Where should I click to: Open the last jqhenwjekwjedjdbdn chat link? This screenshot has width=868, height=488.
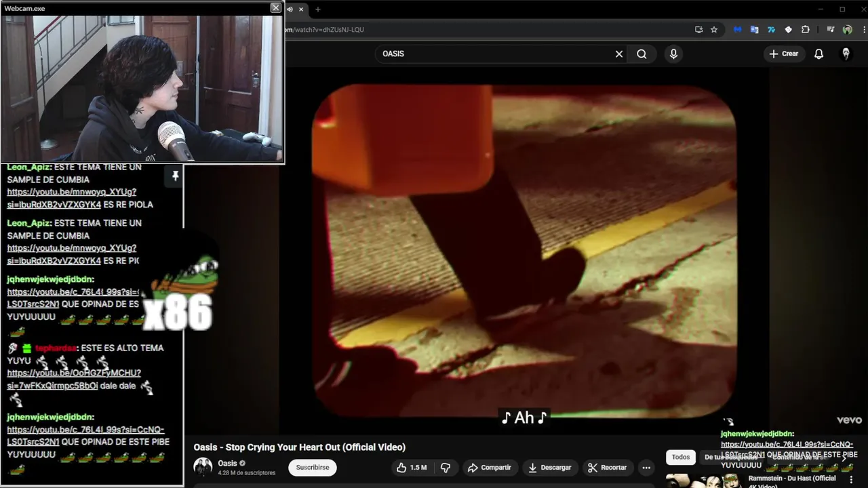(x=85, y=435)
